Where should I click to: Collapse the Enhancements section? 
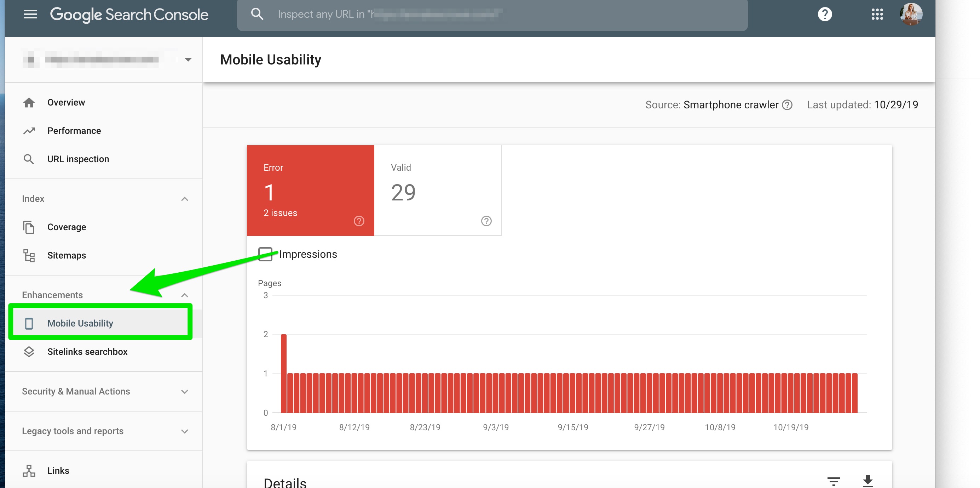[185, 295]
